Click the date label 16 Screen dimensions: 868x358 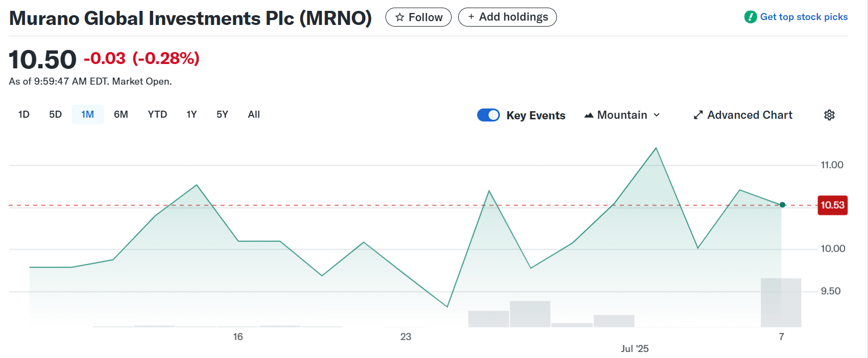coord(238,337)
